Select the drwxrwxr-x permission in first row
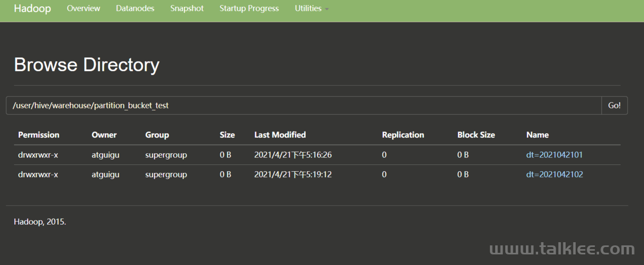This screenshot has width=644, height=265. [x=38, y=155]
